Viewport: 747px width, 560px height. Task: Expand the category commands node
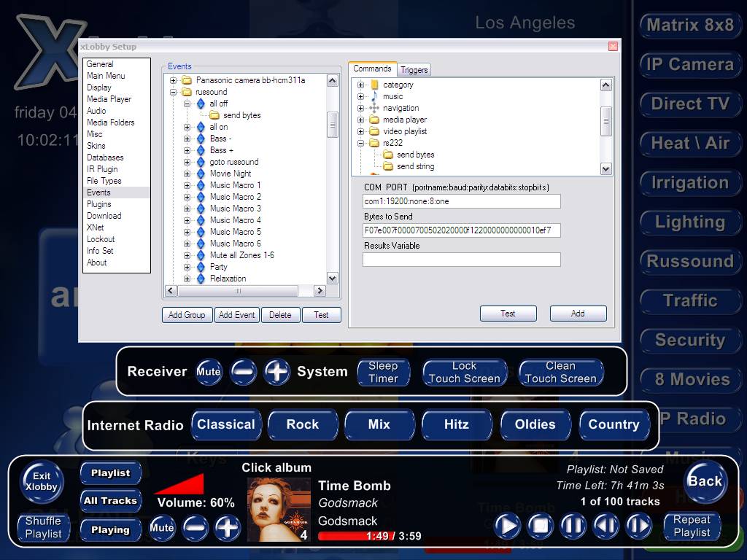(360, 85)
